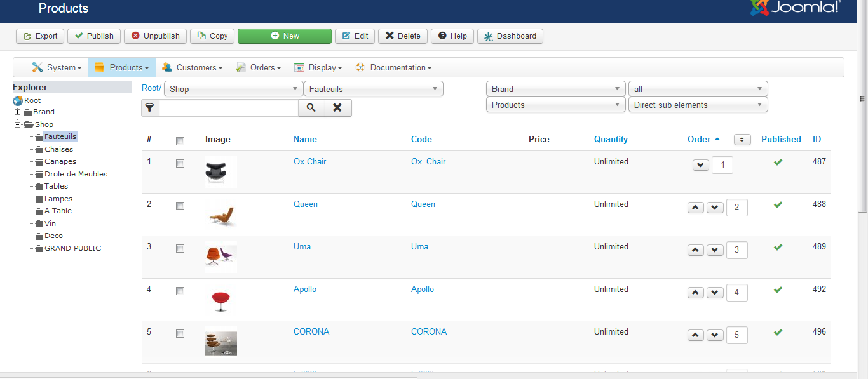Click the Chaises folder icon
The height and width of the screenshot is (379, 868).
tap(39, 149)
